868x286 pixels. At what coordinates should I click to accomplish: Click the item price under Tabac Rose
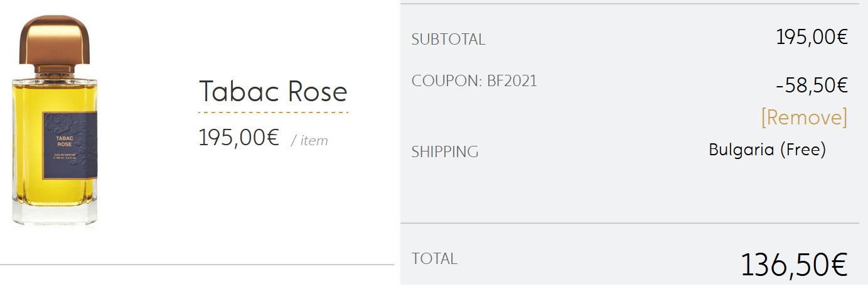pyautogui.click(x=238, y=138)
